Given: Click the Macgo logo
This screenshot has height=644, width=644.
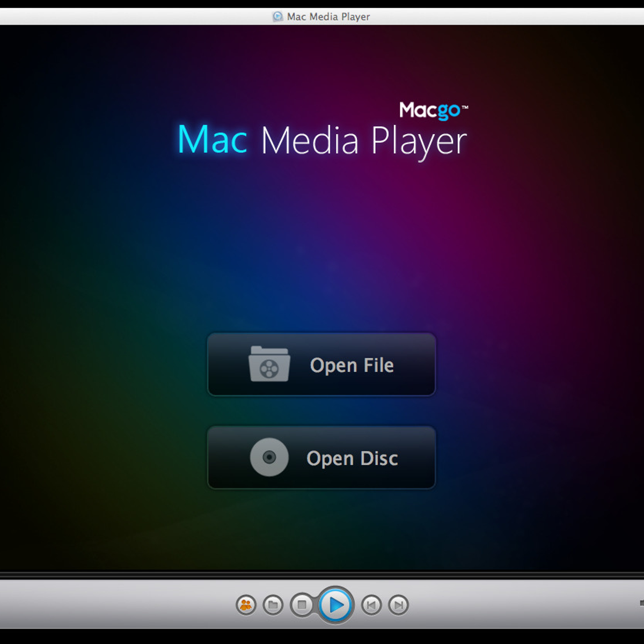Looking at the screenshot, I should tap(434, 111).
